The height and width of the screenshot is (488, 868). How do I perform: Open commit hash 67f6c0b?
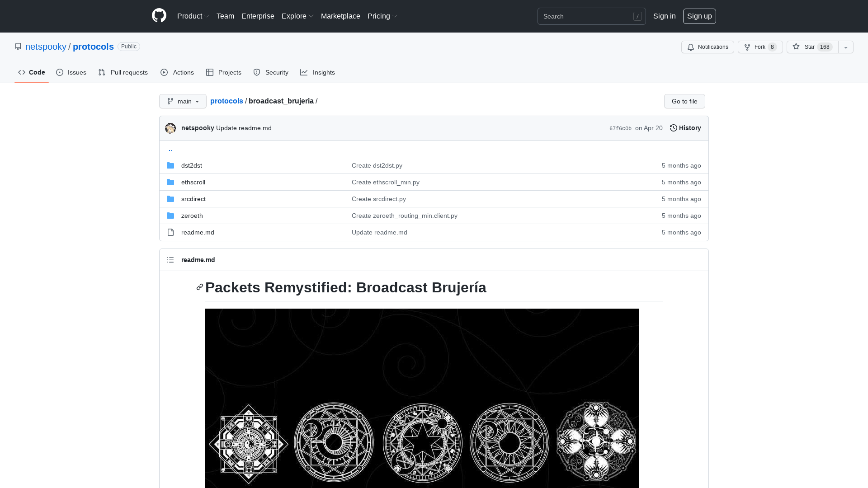click(x=620, y=128)
